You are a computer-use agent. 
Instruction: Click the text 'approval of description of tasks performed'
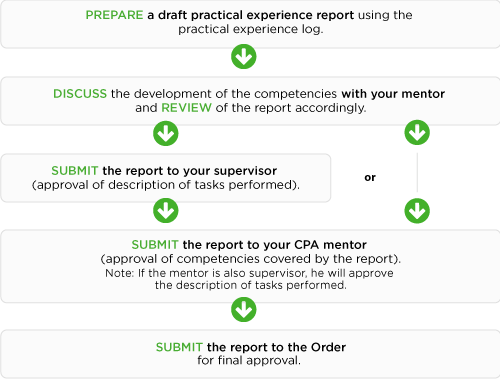166,185
